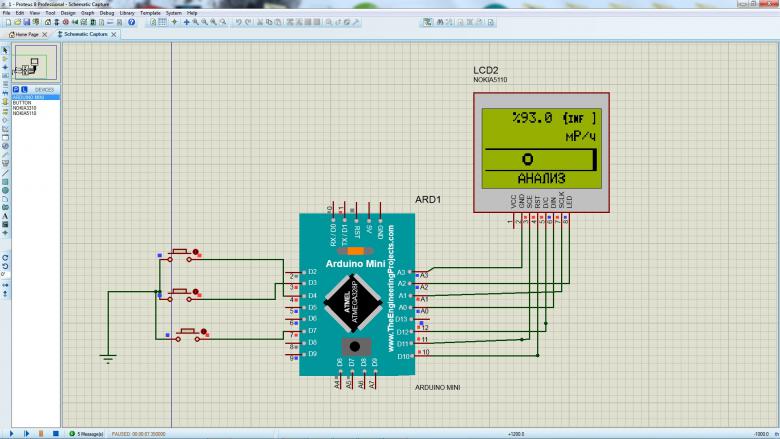Toggle the bottom push button on D7 wire
The width and height of the screenshot is (780, 439).
tap(188, 334)
